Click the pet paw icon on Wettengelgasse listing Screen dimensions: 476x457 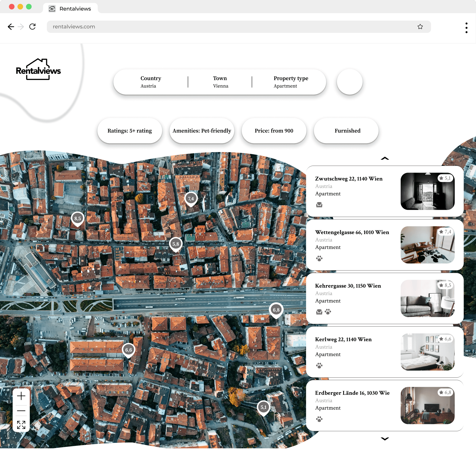click(x=319, y=258)
